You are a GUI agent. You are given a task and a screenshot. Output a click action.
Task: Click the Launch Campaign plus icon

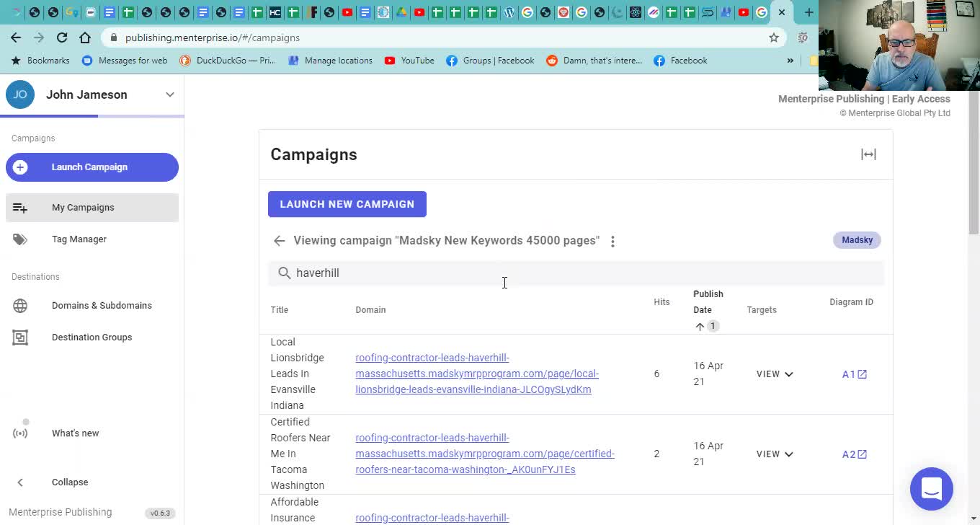pos(20,167)
